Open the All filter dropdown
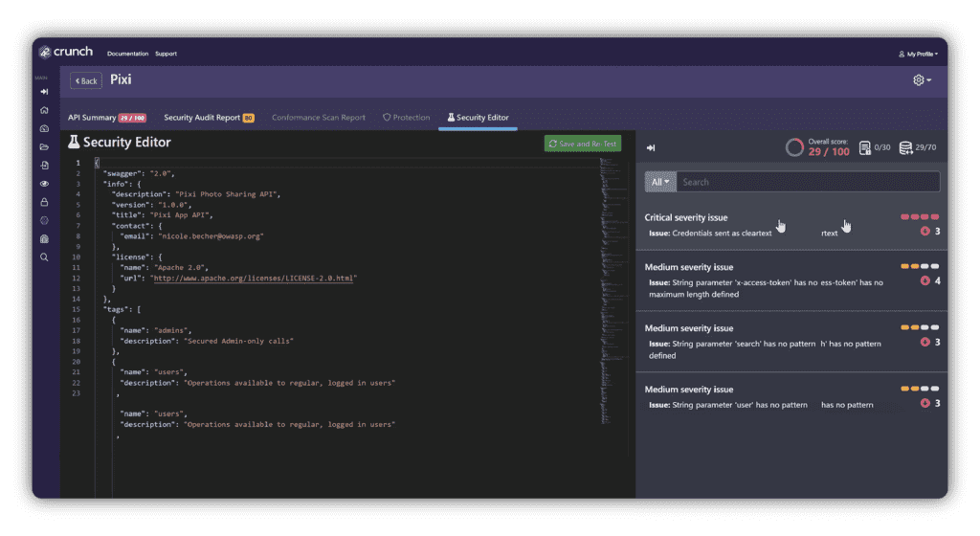Screen dimensions: 980x536 (660, 182)
